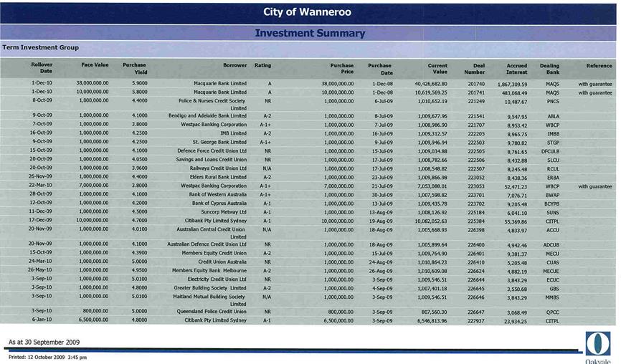Screen dimensions: 621x364
Task: Click the Rating column header
Action: point(262,65)
